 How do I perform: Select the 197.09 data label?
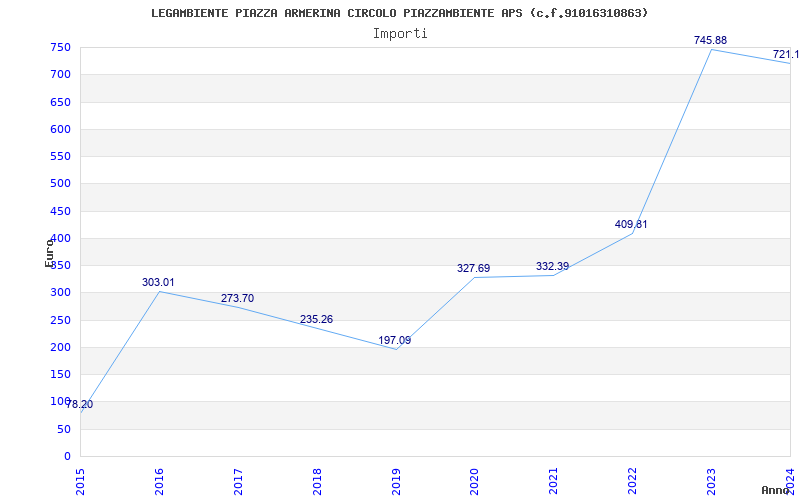click(x=394, y=340)
